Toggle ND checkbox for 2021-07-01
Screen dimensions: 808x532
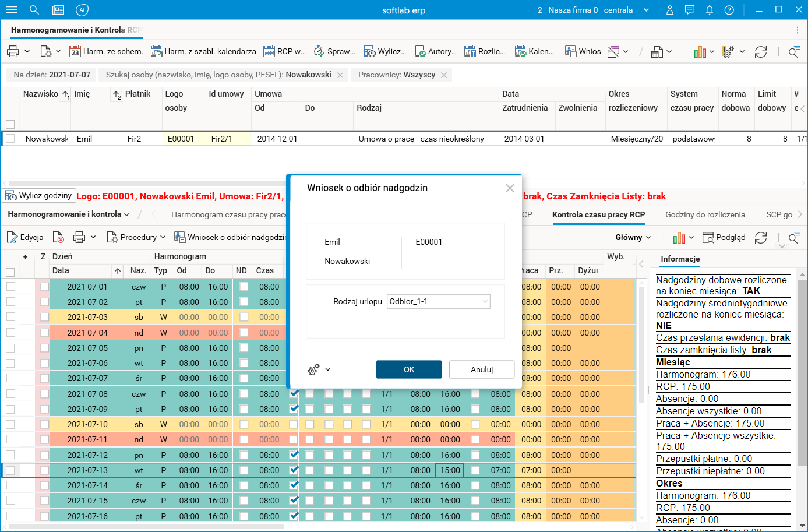(244, 287)
